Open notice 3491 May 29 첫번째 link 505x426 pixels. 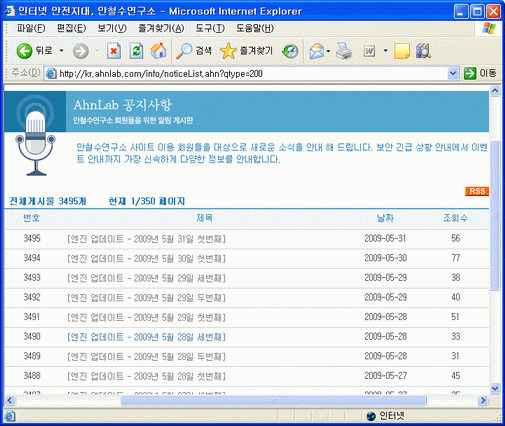pyautogui.click(x=146, y=317)
